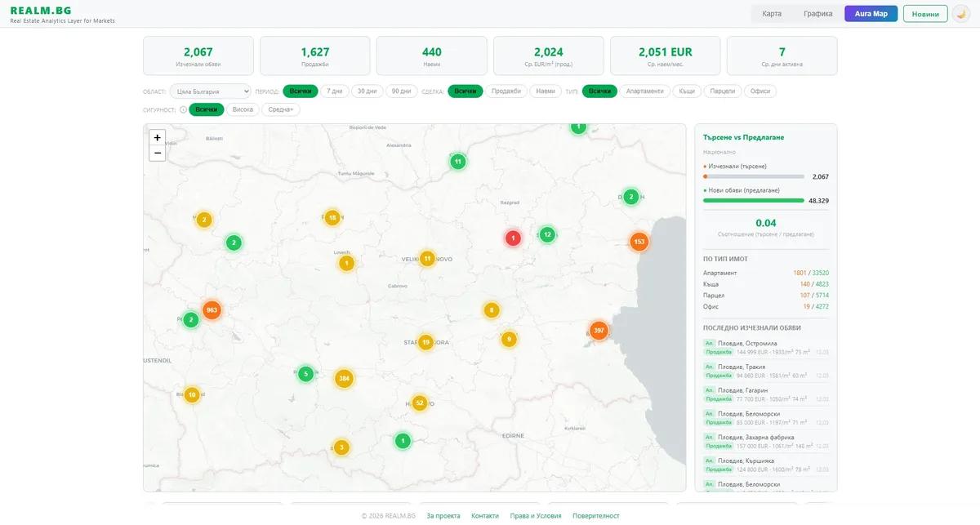Image resolution: width=980 pixels, height=525 pixels.
Task: Enable the Апартаменти type filter
Action: [645, 91]
